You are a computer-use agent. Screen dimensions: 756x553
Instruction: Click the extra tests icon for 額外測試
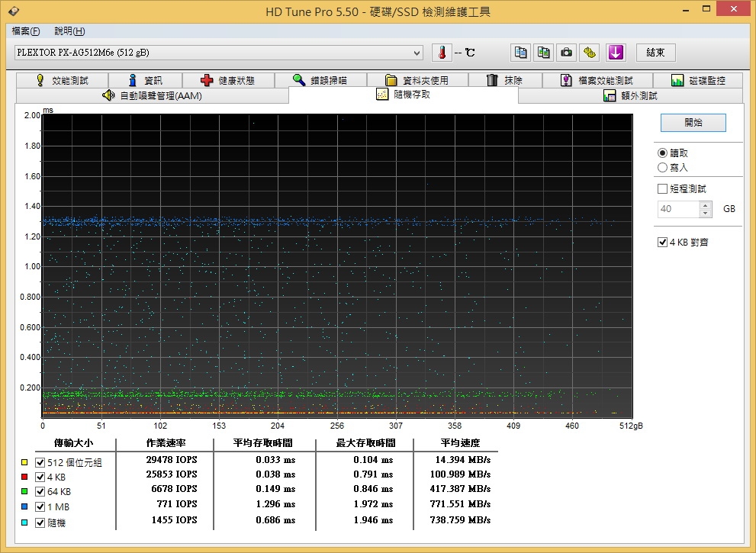610,95
